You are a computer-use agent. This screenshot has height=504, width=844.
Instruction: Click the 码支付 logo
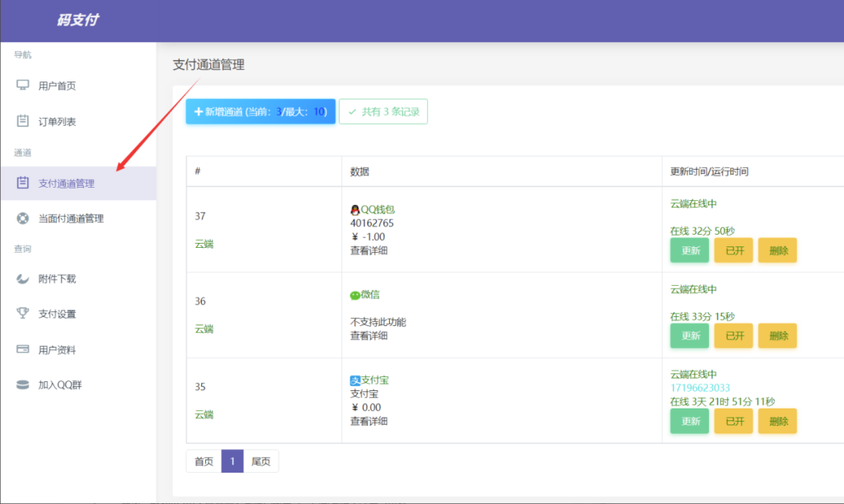click(x=77, y=20)
